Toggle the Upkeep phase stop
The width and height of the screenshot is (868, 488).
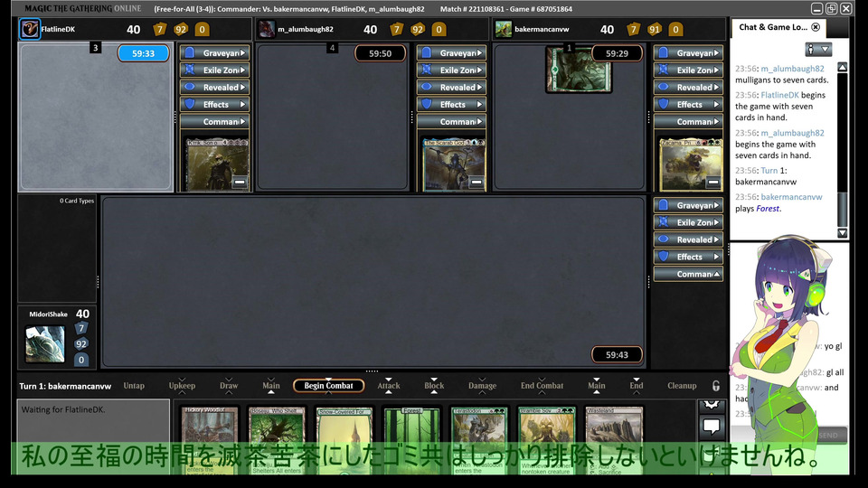(182, 386)
